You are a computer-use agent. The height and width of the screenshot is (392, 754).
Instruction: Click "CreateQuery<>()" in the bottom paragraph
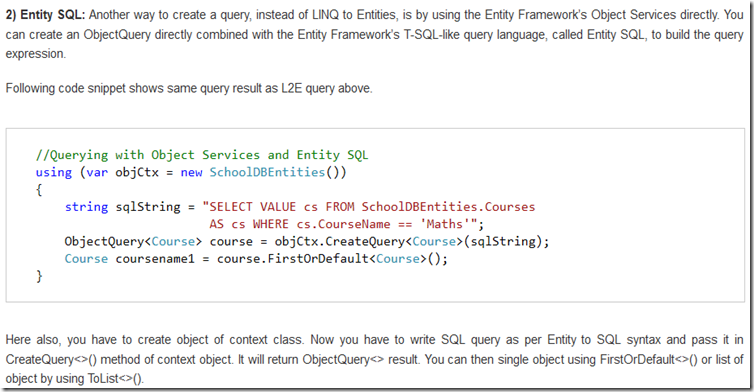click(51, 359)
